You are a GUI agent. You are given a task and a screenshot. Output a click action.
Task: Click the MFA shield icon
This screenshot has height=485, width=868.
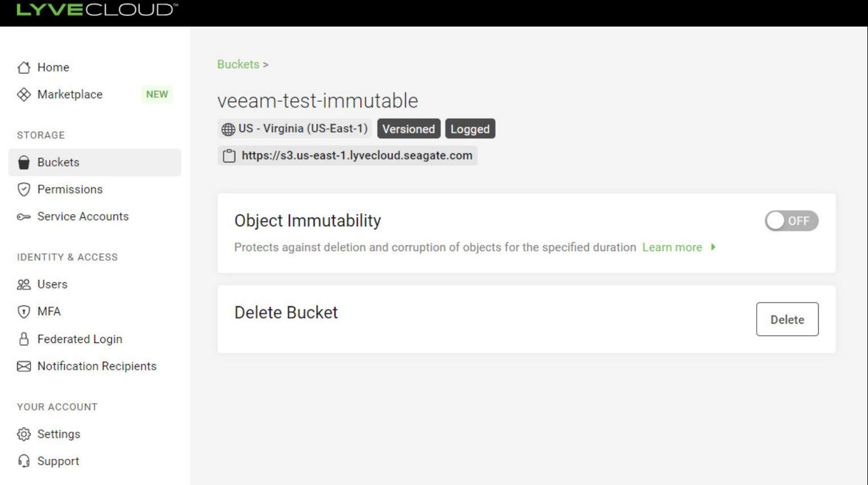click(24, 312)
